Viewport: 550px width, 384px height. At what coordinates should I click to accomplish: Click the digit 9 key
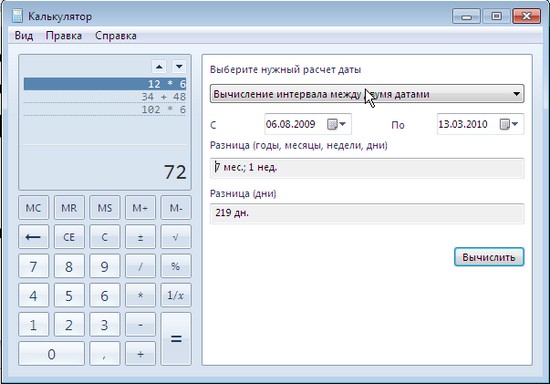(x=105, y=266)
